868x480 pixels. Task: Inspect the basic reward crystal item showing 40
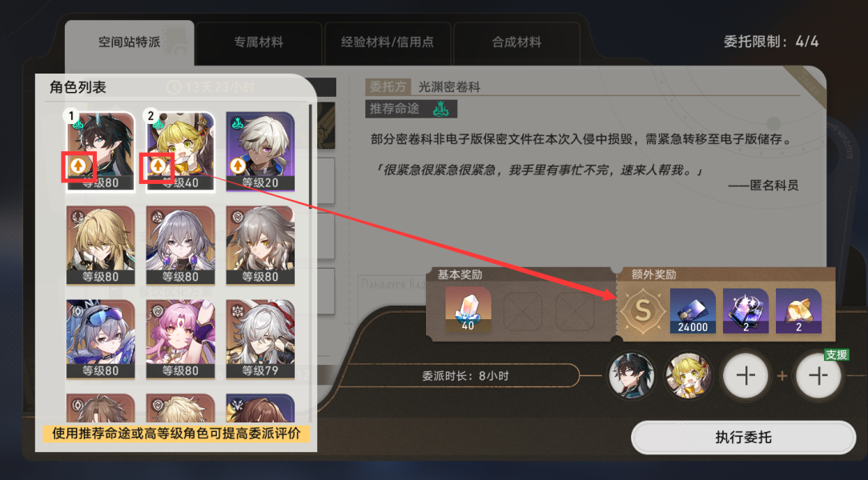point(468,310)
